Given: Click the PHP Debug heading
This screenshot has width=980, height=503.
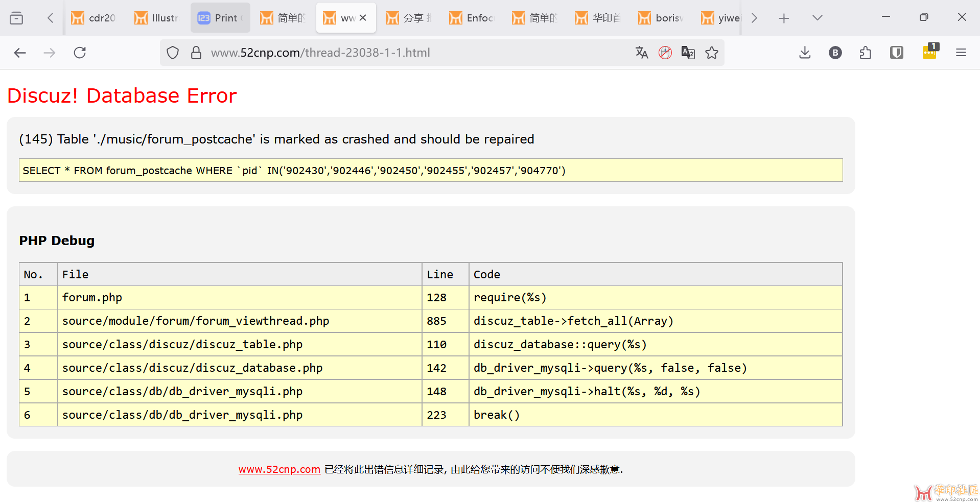Looking at the screenshot, I should [57, 241].
